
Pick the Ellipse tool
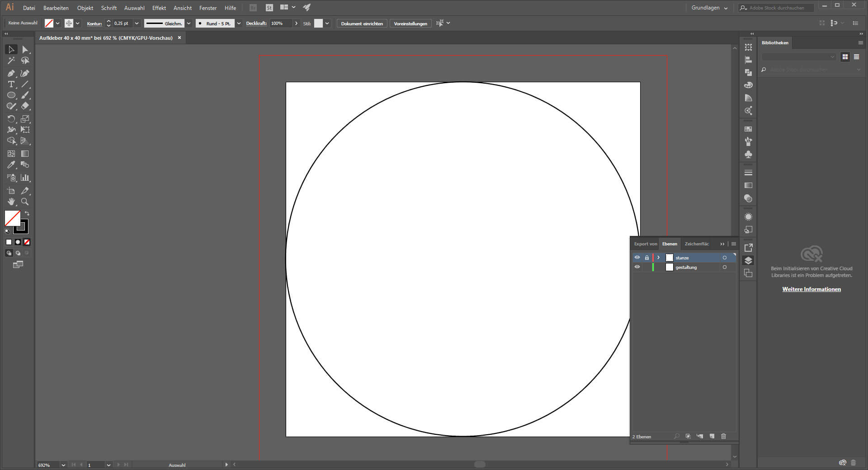coord(11,95)
